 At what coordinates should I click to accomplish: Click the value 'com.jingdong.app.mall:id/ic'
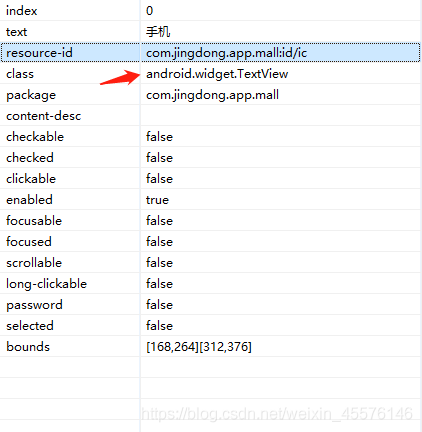(226, 53)
